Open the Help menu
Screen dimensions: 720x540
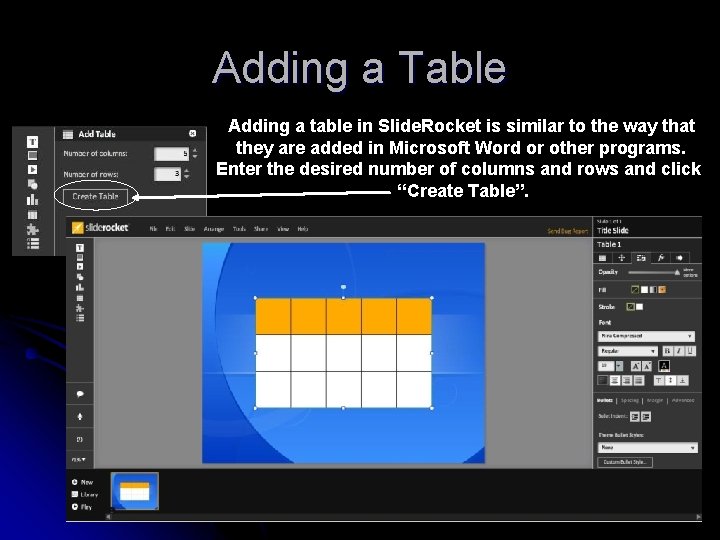pyautogui.click(x=303, y=229)
